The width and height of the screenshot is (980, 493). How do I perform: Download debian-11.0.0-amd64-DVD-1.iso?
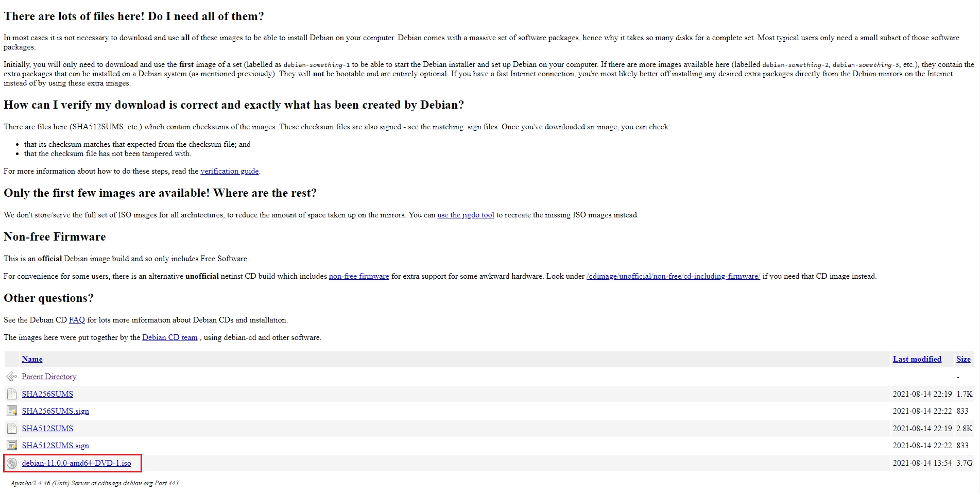(76, 463)
